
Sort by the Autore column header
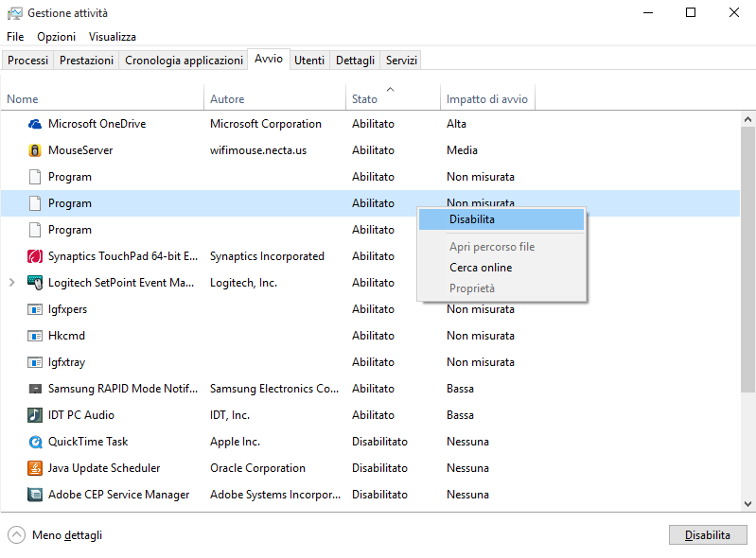click(x=274, y=98)
